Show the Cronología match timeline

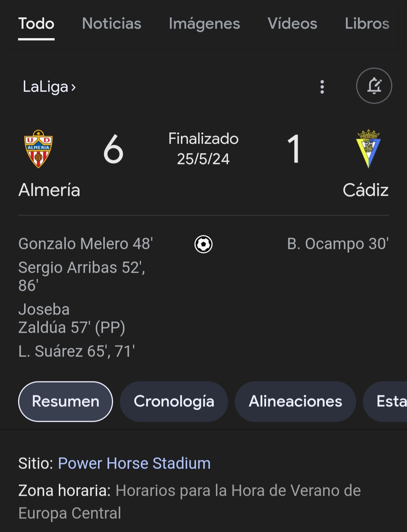(x=174, y=401)
